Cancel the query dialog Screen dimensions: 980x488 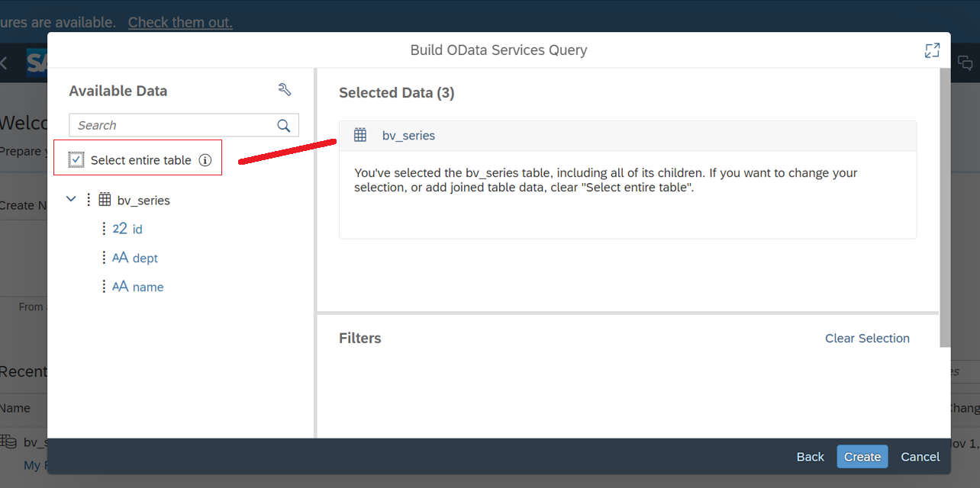[x=920, y=457]
